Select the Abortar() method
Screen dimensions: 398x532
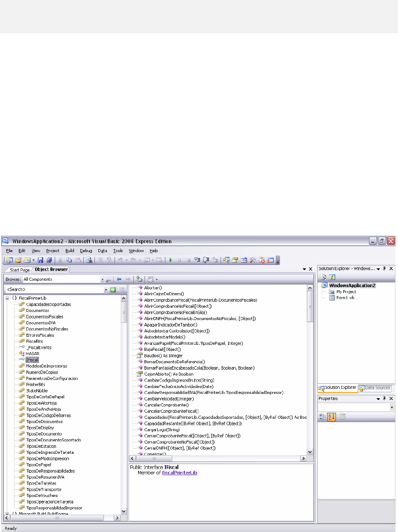click(153, 288)
